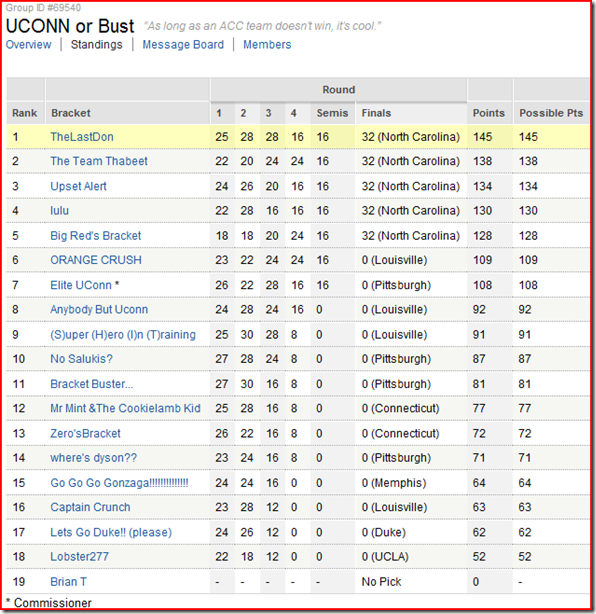Screen dimensions: 596x614
Task: Open TheLastDon bracket
Action: pos(82,137)
